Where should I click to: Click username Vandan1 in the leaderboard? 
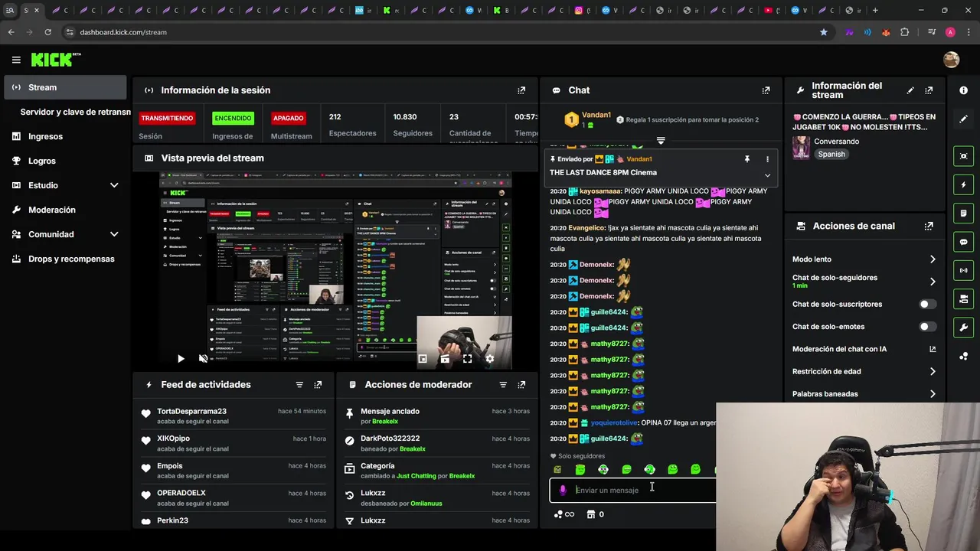[597, 115]
